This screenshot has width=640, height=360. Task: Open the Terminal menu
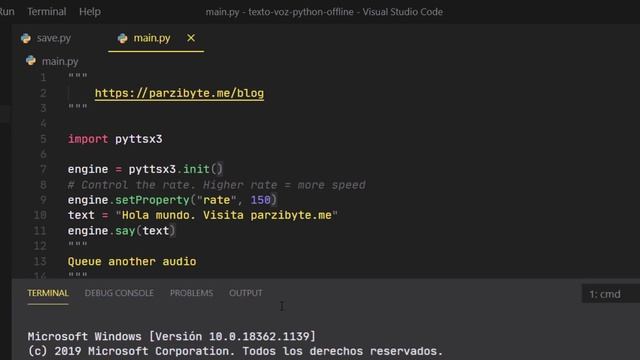(47, 11)
